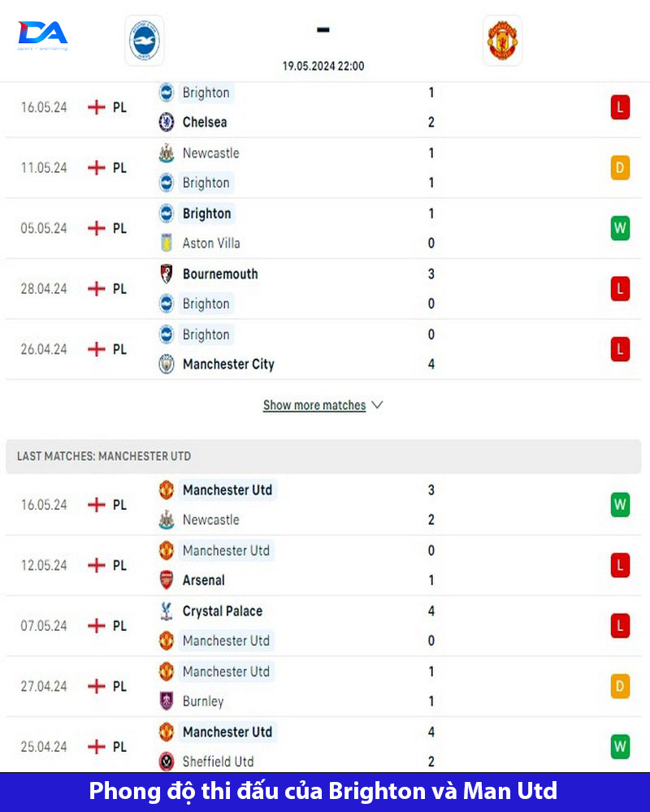Expand Show more matches link
The image size is (650, 812).
coord(314,405)
